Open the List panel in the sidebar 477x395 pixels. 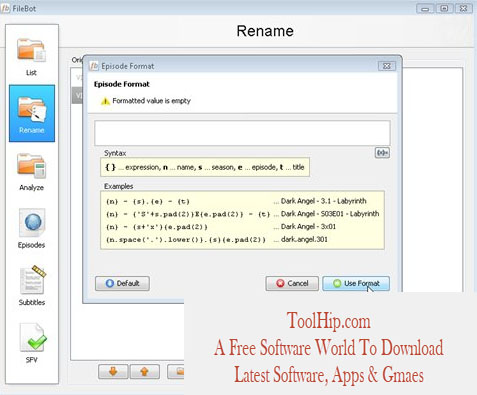pos(31,56)
